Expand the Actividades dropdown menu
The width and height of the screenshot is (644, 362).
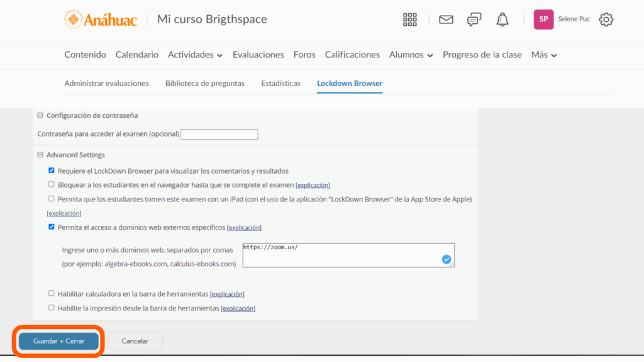195,55
